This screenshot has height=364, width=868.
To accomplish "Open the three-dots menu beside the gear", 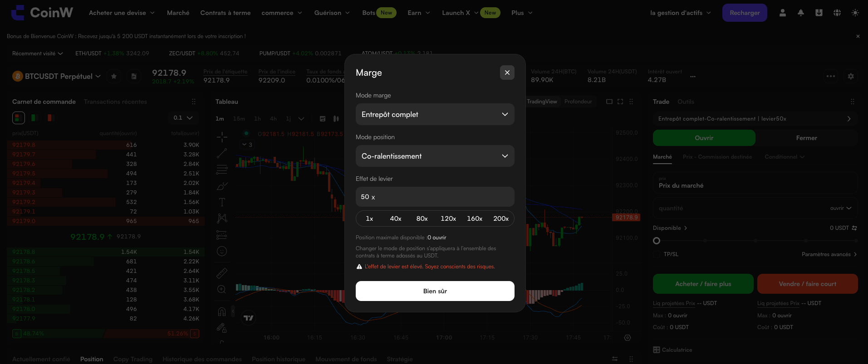I will tap(831, 76).
